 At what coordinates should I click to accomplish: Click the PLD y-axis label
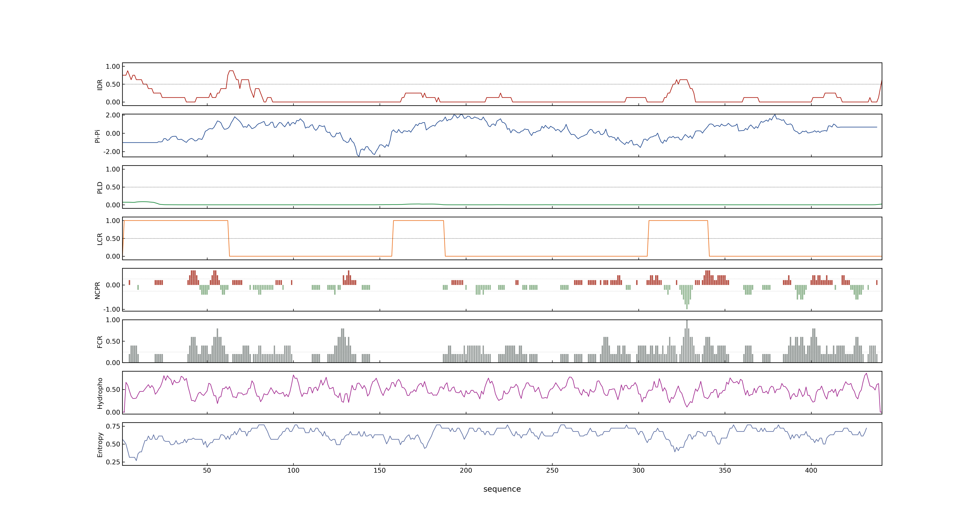[100, 187]
